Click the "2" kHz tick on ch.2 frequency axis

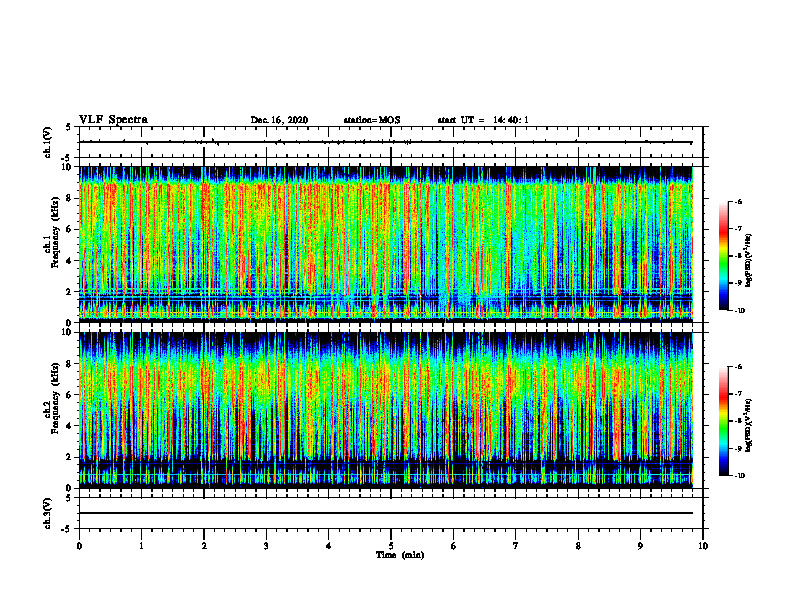[69, 457]
